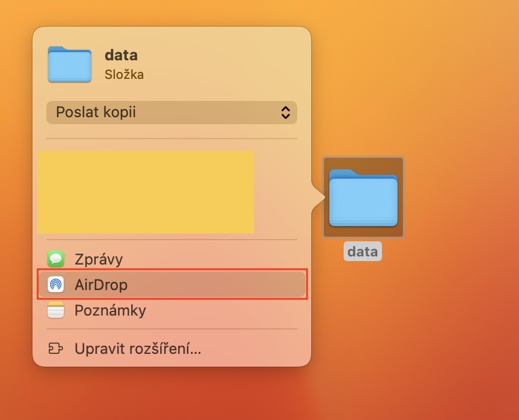Share the folder via Zprávy
The height and width of the screenshot is (420, 519).
pos(99,259)
